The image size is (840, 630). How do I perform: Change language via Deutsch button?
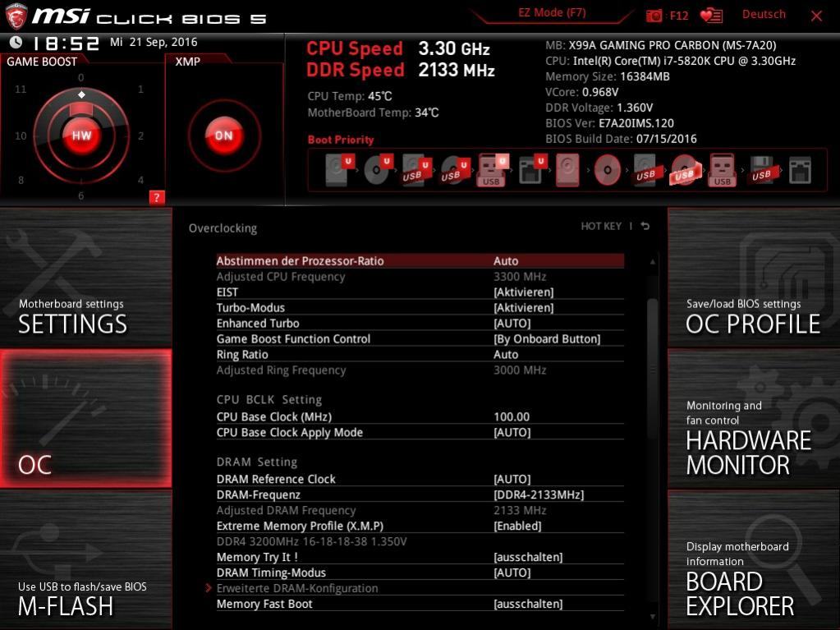(764, 15)
